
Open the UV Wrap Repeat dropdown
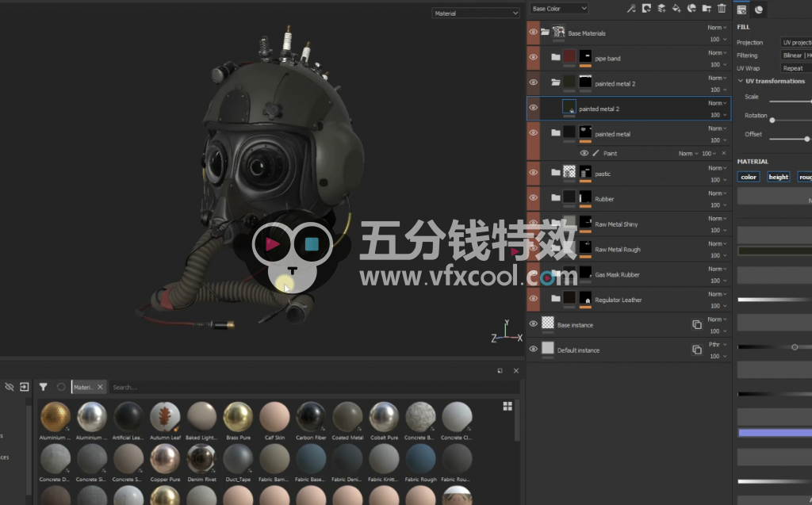(796, 68)
